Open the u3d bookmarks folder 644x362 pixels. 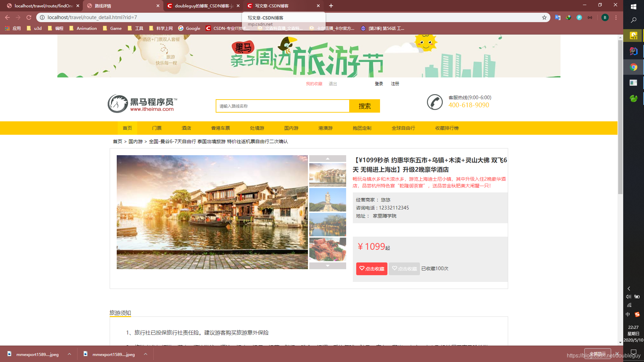point(34,28)
